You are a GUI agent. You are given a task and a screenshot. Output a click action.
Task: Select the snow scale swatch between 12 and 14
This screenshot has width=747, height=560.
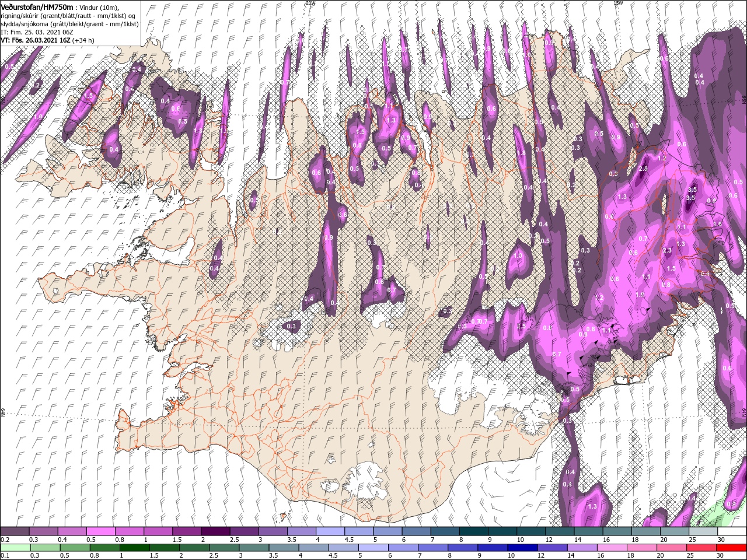coord(559,531)
